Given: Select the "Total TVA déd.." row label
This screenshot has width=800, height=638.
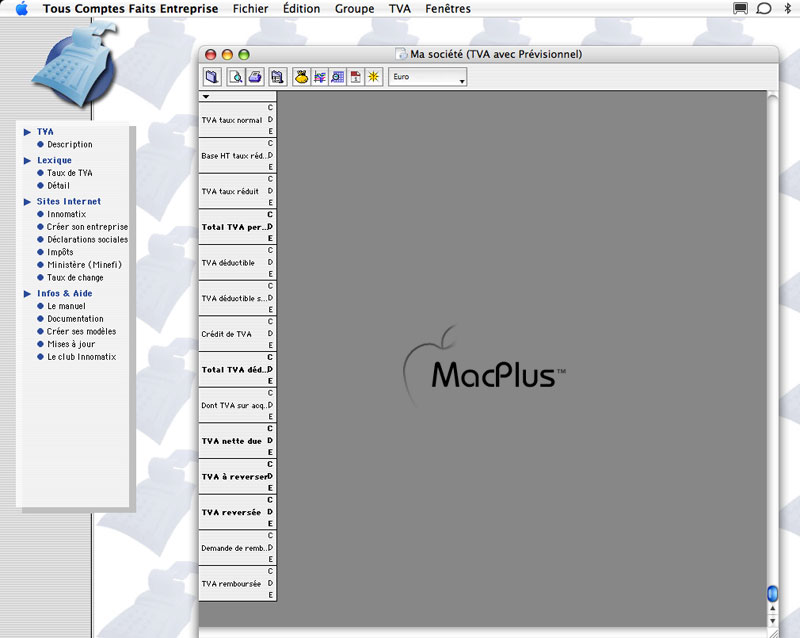Looking at the screenshot, I should tap(234, 371).
